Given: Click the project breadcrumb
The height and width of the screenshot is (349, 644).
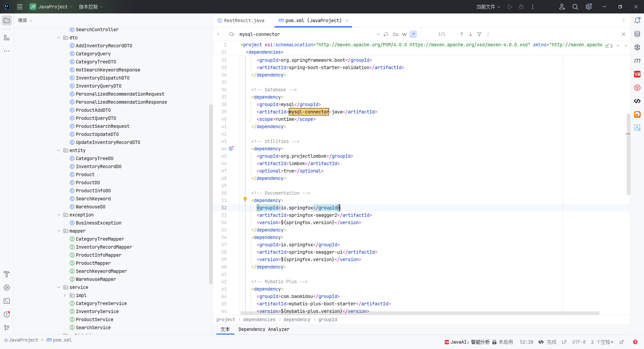Looking at the screenshot, I should point(226,319).
